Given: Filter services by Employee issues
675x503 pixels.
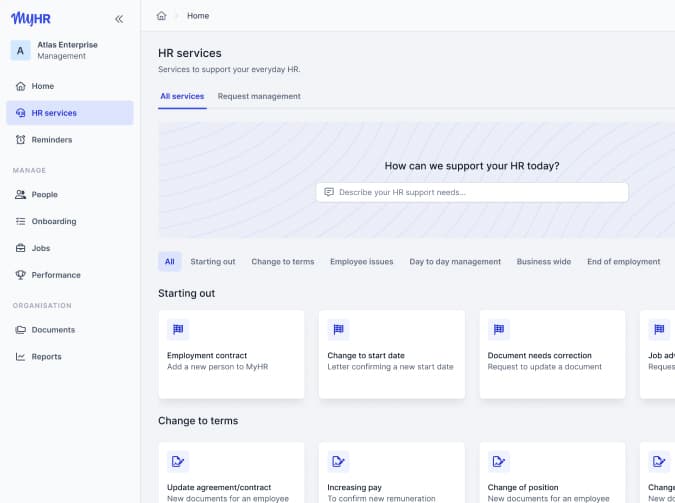Looking at the screenshot, I should click(361, 262).
